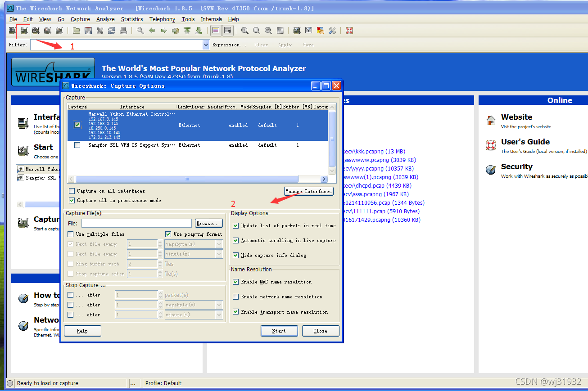Open help lifebuoy toolbar icon

click(349, 31)
